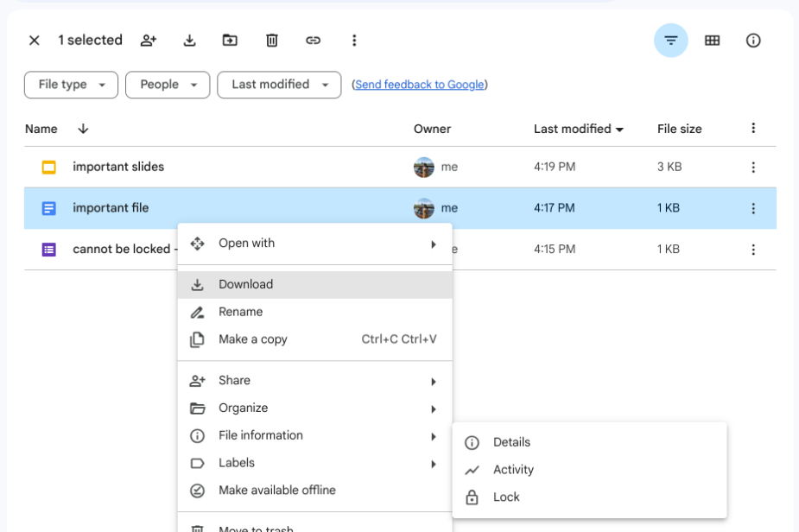The height and width of the screenshot is (532, 799).
Task: Toggle the Name column sort direction arrow
Action: pyautogui.click(x=83, y=129)
